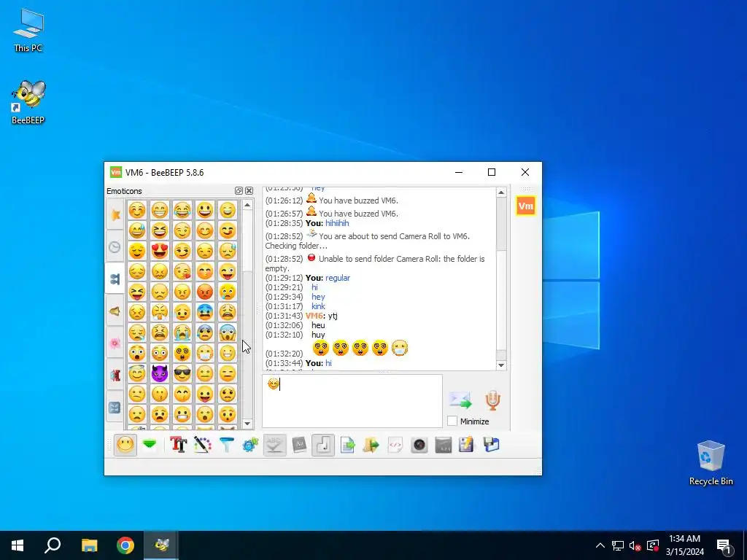The width and height of the screenshot is (747, 560).
Task: Click the emoticon list scroll down arrow
Action: 247,424
